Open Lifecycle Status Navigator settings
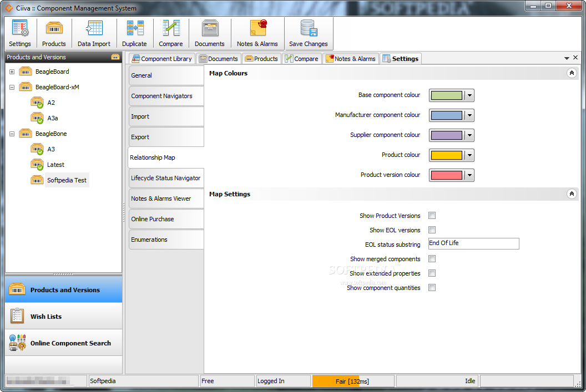Screen dimensions: 586x392 [x=166, y=178]
